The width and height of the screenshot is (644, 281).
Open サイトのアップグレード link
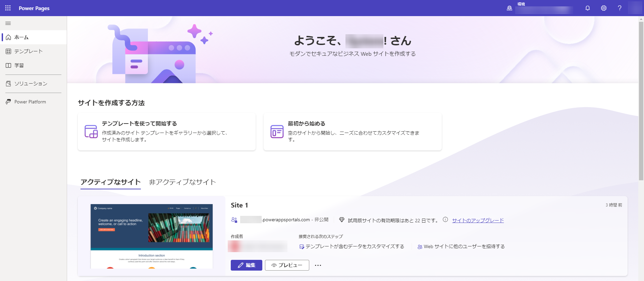tap(478, 220)
